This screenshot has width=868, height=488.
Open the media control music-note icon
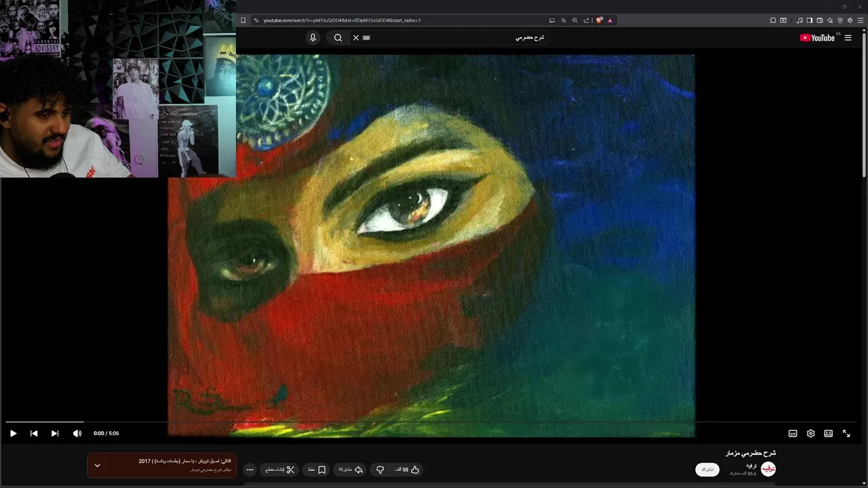coord(800,20)
